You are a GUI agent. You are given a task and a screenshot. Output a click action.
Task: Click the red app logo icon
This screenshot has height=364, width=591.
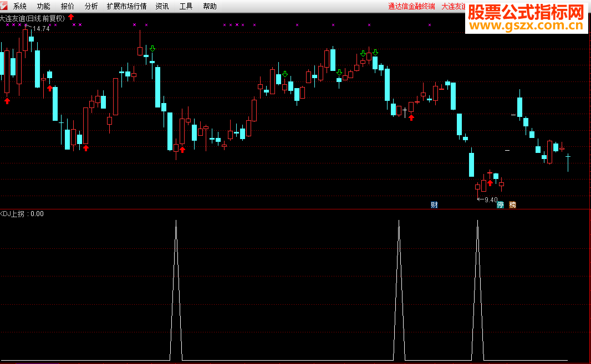coord(4,6)
